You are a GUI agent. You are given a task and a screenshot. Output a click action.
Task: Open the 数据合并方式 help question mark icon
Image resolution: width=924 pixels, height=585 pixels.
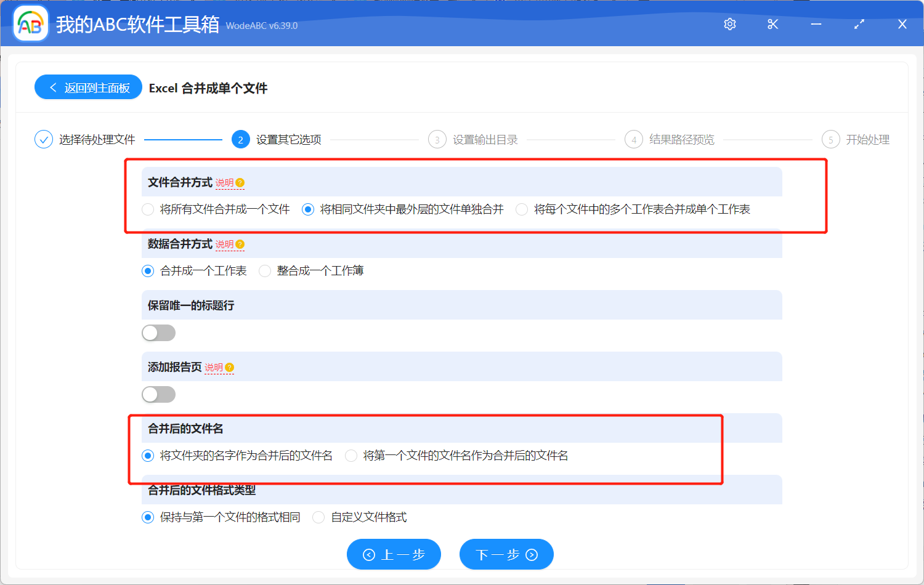click(240, 244)
